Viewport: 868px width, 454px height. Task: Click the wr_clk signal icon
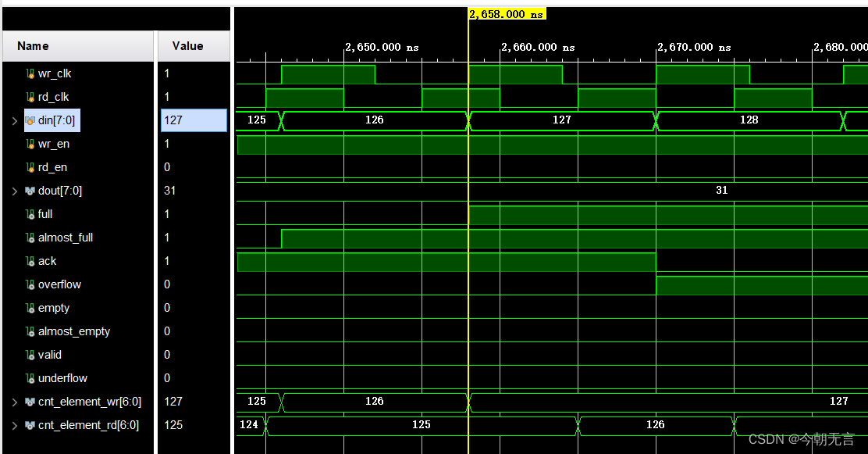pyautogui.click(x=30, y=73)
